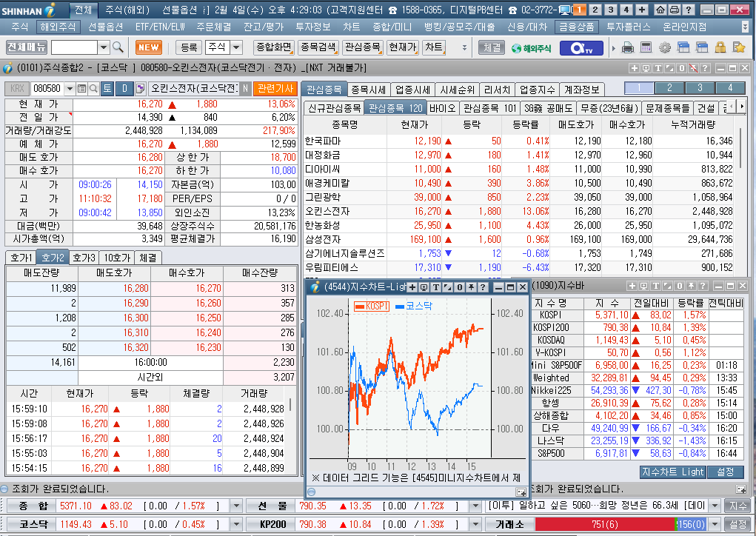Select virtual screen 1 orange button
The height and width of the screenshot is (536, 756).
pyautogui.click(x=580, y=10)
